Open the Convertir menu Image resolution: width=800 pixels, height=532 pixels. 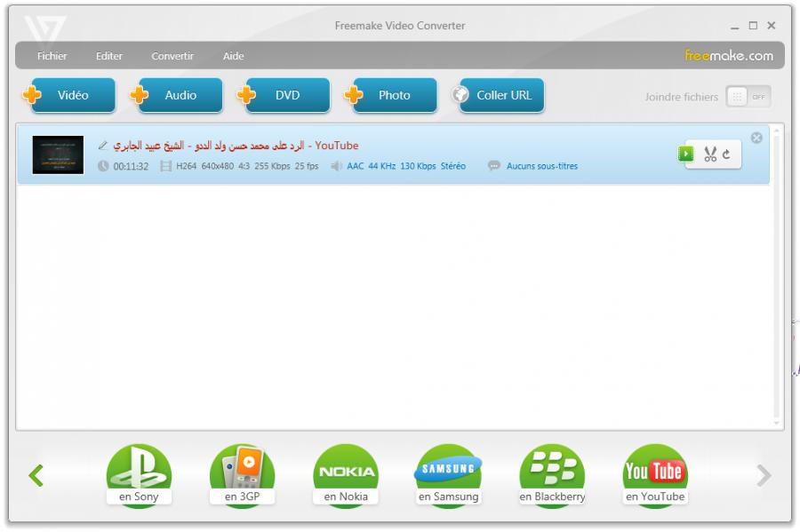tap(172, 56)
